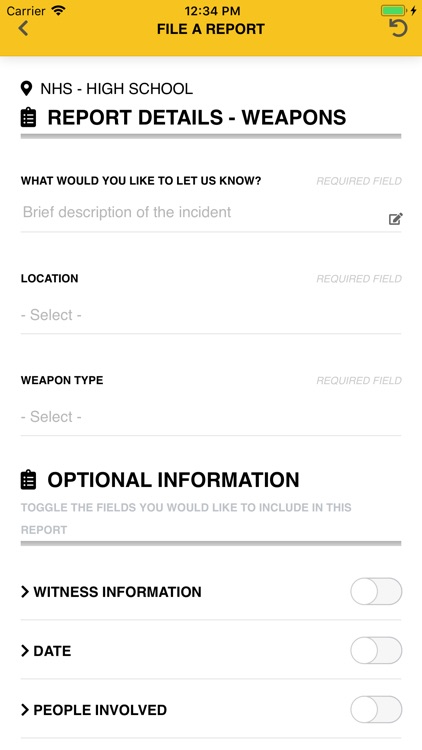The height and width of the screenshot is (750, 422).
Task: Click the FILE A REPORT title
Action: tap(211, 29)
